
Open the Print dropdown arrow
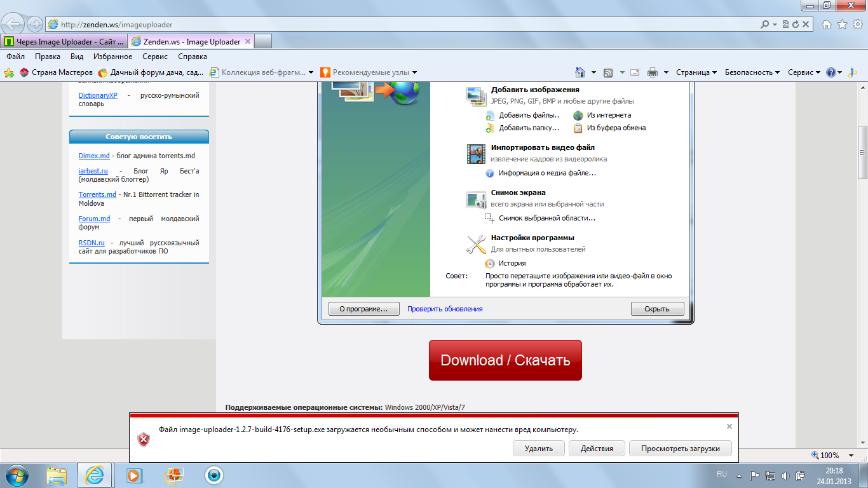click(x=666, y=72)
